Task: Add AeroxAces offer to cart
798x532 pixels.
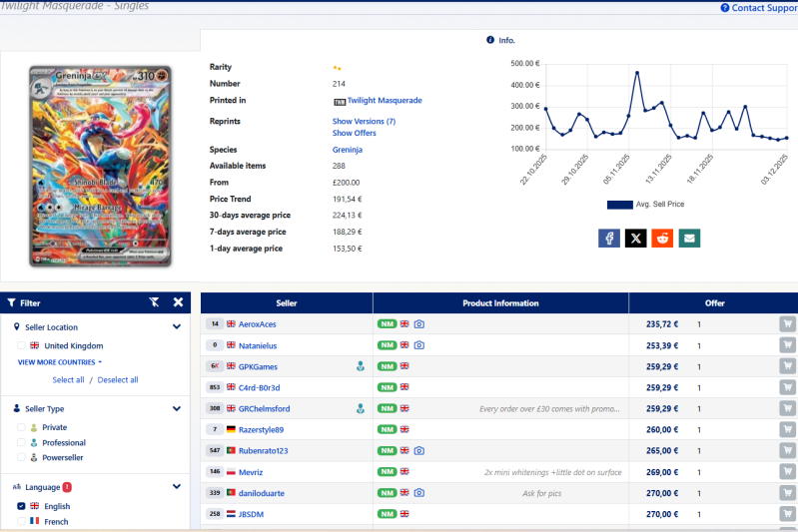Action: [787, 324]
